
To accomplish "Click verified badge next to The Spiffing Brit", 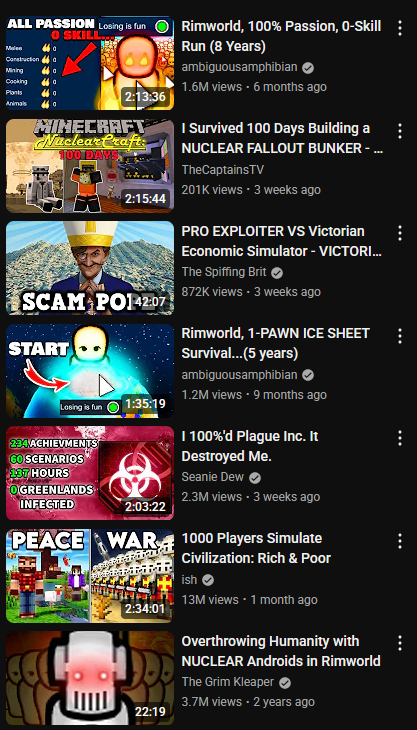I will (277, 273).
